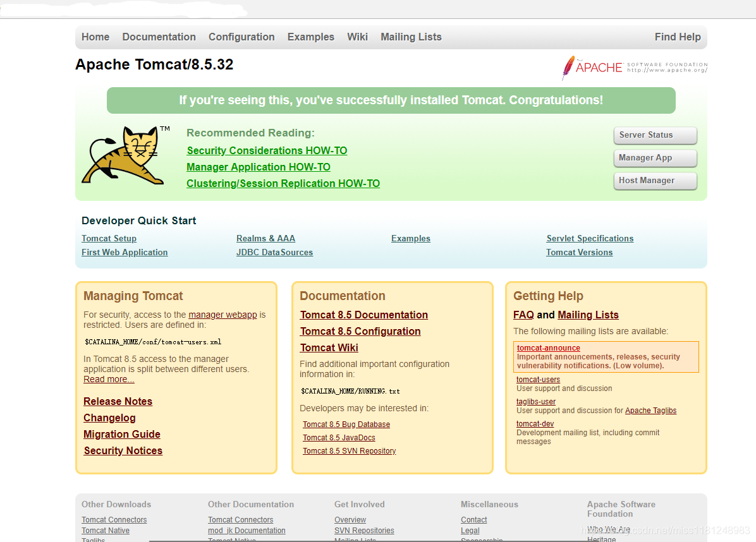
Task: Click Find Help in the nav bar
Action: tap(678, 37)
